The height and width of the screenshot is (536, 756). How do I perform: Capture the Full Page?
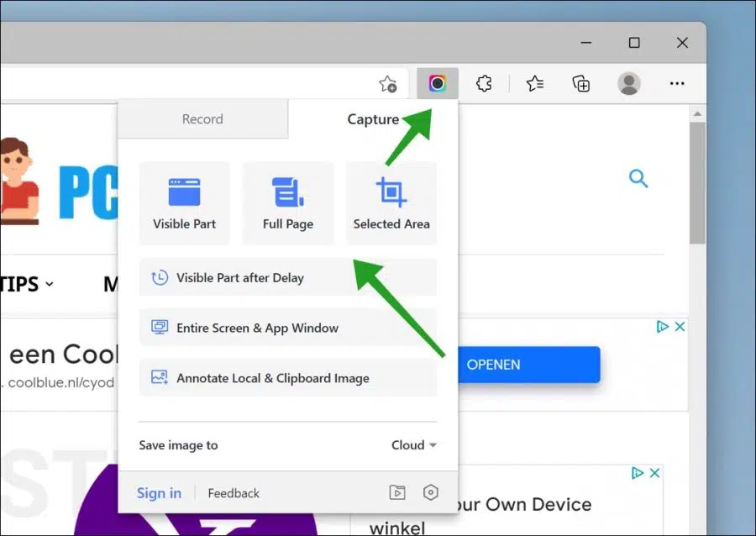tap(288, 203)
